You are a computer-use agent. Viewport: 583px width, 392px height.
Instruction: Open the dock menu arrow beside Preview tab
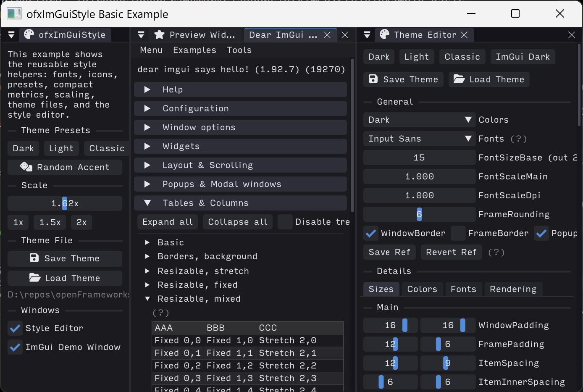pyautogui.click(x=141, y=35)
